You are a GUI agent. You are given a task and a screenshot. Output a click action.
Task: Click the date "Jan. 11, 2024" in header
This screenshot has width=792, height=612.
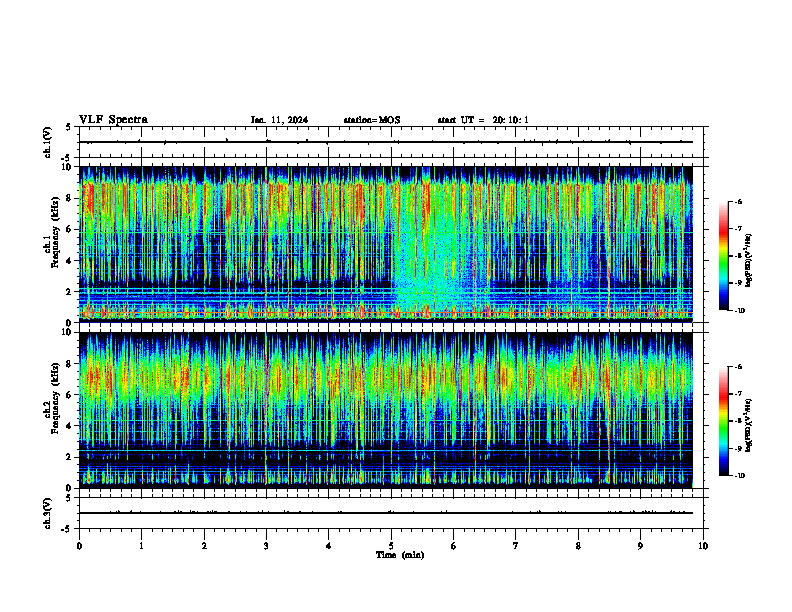pyautogui.click(x=279, y=120)
